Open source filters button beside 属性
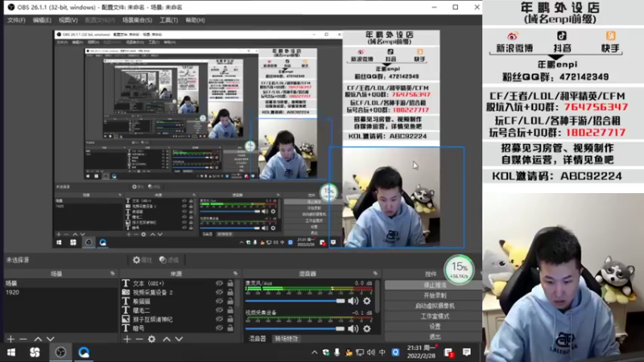 pos(169,260)
